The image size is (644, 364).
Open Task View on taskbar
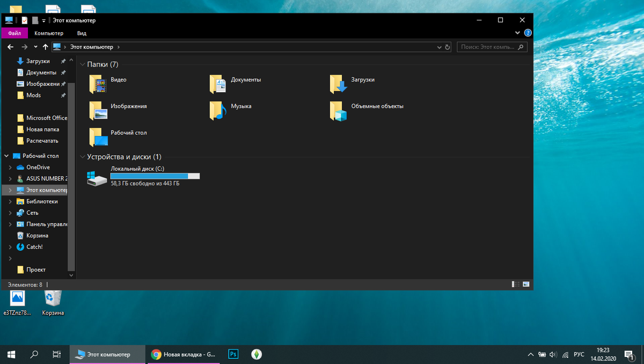pyautogui.click(x=56, y=354)
